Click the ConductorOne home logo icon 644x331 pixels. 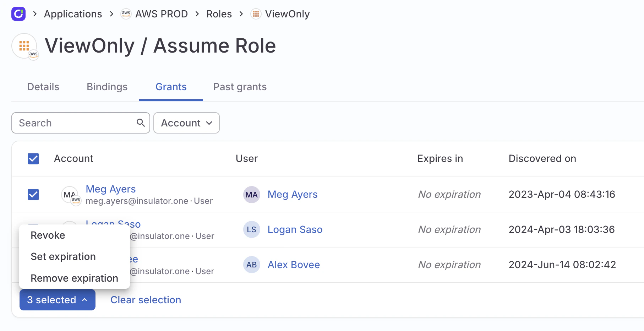coord(18,14)
